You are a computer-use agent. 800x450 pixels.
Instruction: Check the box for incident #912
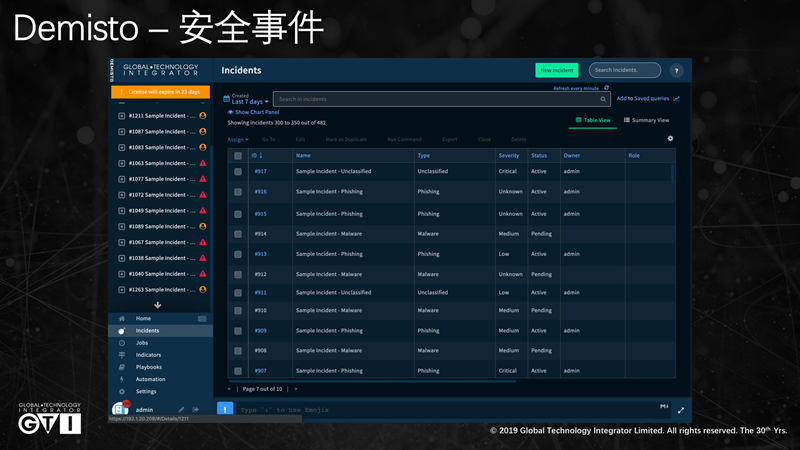[238, 274]
